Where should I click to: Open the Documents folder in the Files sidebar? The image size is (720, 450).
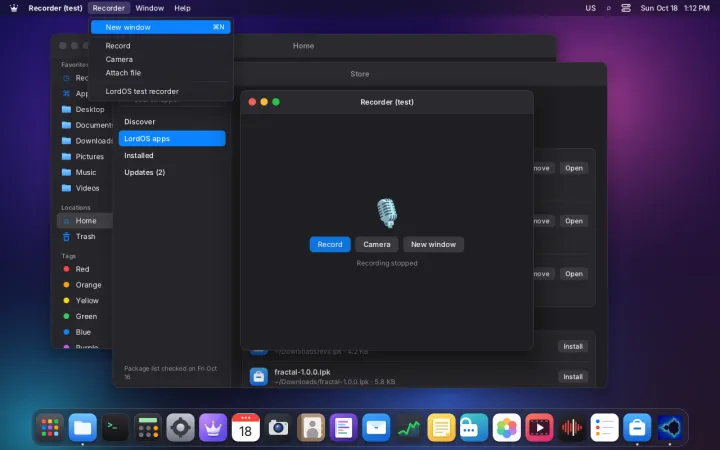coord(85,125)
